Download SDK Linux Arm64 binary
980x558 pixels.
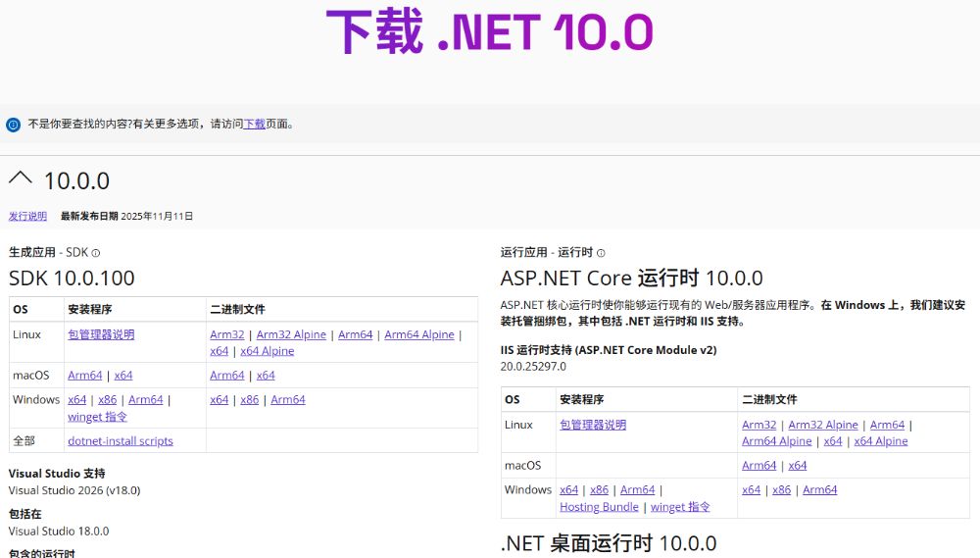pyautogui.click(x=355, y=334)
